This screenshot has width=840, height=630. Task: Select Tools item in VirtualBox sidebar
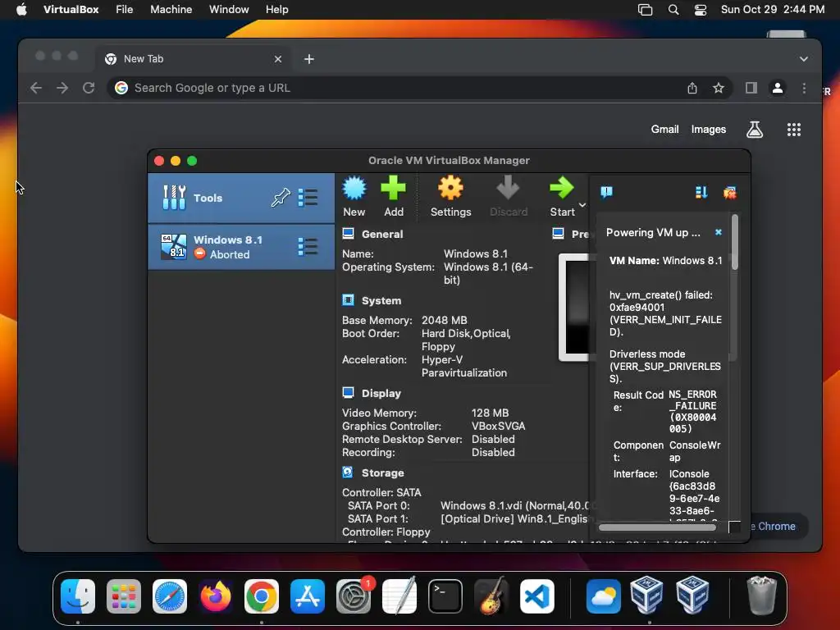(x=241, y=198)
